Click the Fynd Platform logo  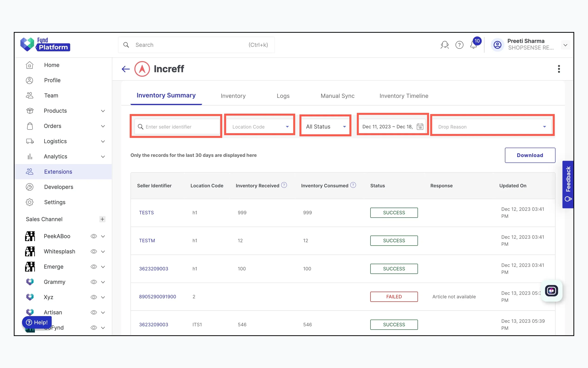(45, 44)
